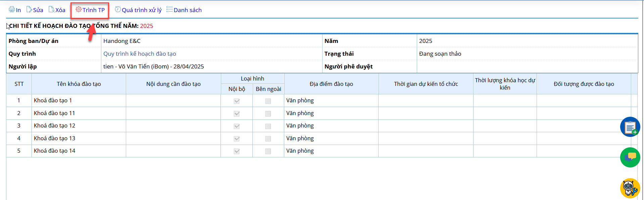The image size is (644, 200).
Task: Click the Xóa text label in toolbar
Action: coord(60,10)
